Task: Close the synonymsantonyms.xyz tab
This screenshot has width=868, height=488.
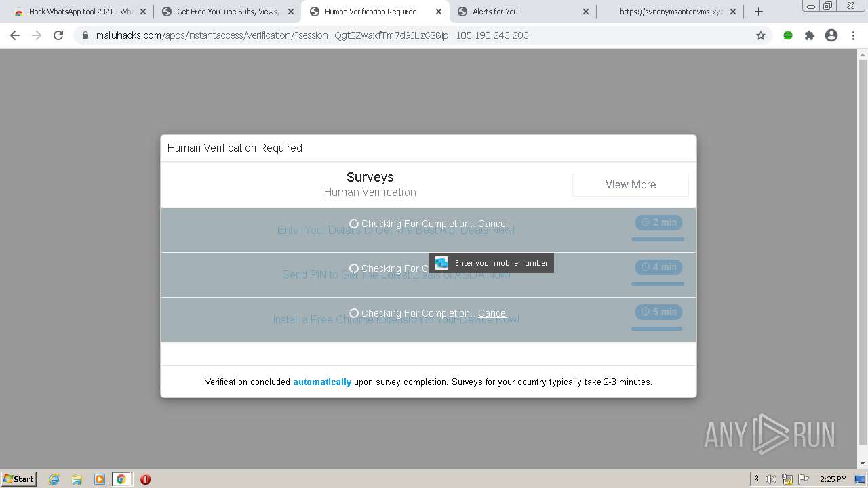Action: tap(733, 12)
